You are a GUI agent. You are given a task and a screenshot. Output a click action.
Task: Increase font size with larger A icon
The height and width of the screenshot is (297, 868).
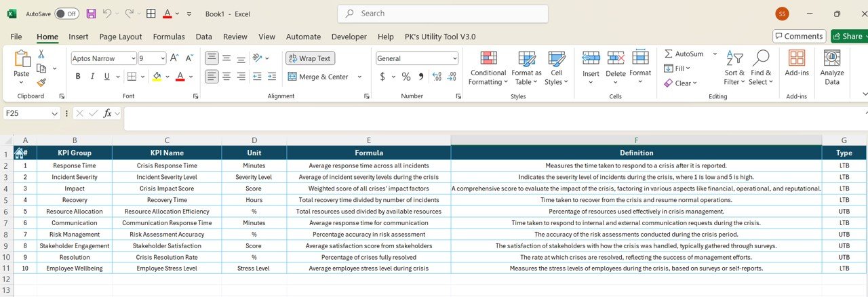pos(174,58)
